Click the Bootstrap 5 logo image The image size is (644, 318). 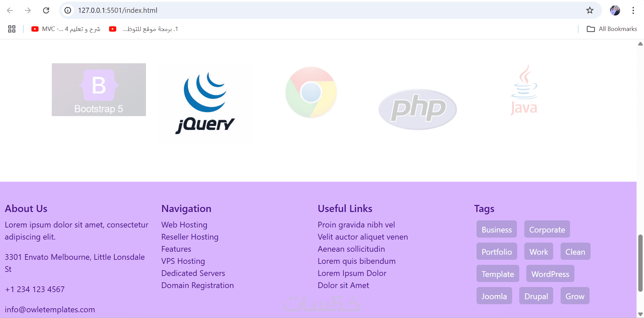click(99, 90)
